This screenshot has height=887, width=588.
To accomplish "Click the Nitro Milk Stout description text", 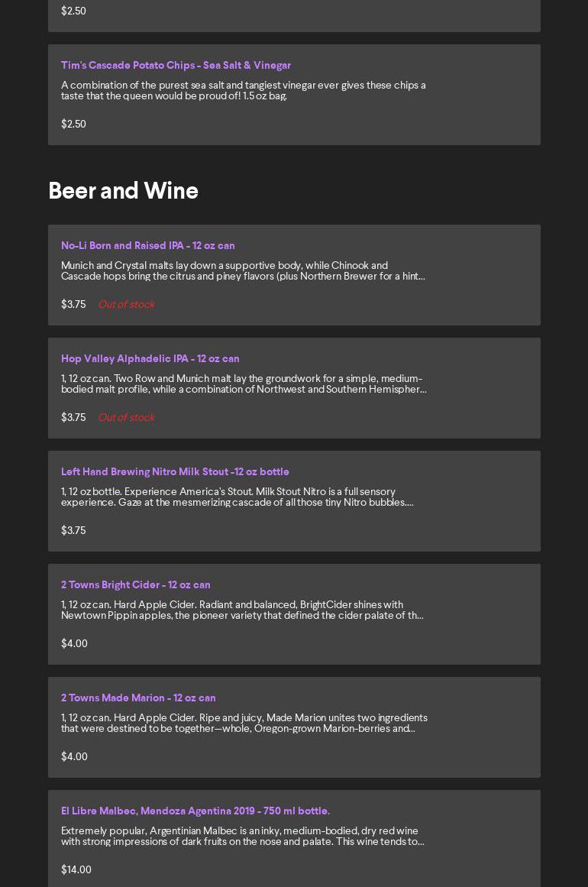I will tap(237, 497).
